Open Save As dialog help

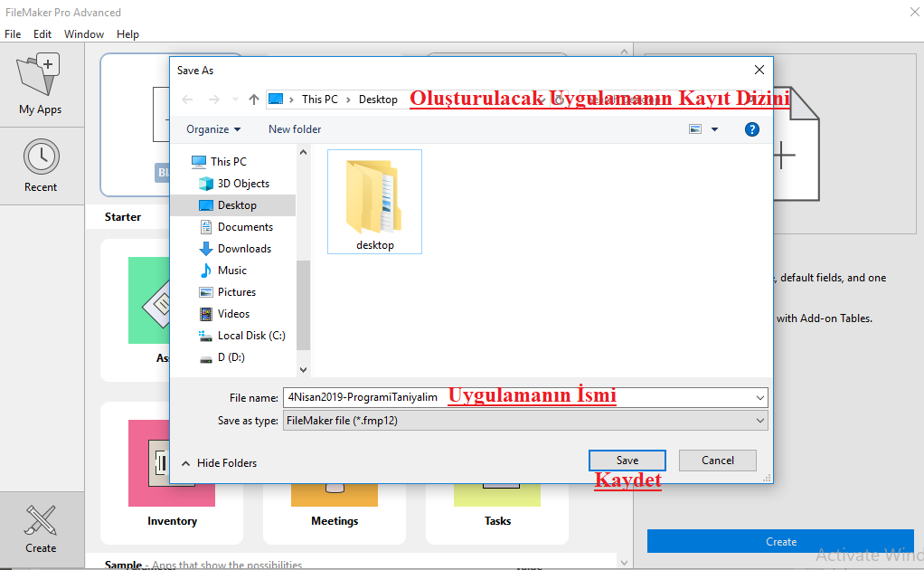point(752,129)
